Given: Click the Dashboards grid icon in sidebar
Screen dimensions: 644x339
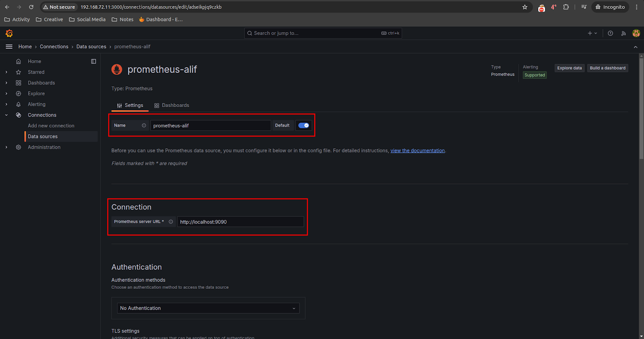Looking at the screenshot, I should click(x=19, y=83).
